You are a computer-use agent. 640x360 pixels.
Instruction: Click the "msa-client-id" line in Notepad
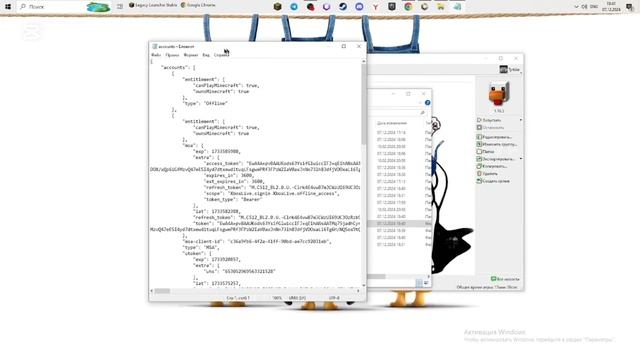[x=257, y=241]
